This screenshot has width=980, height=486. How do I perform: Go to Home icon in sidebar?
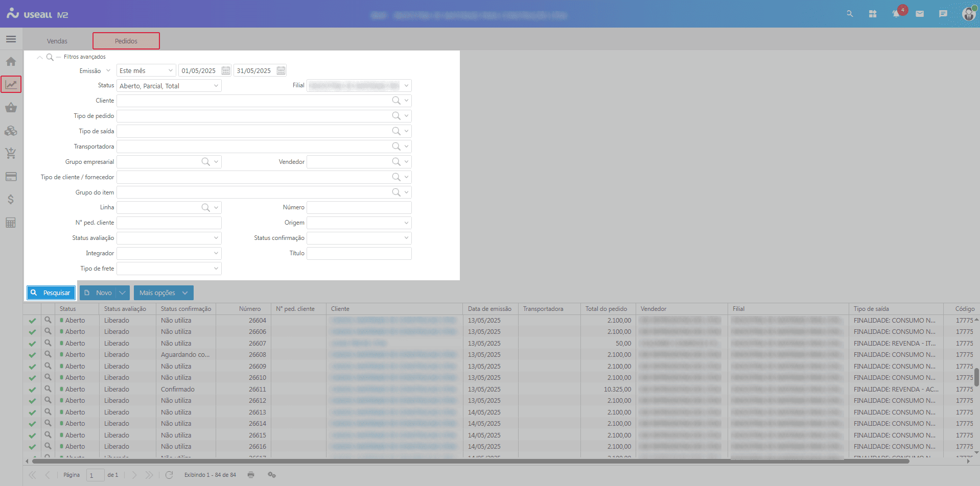(x=11, y=62)
